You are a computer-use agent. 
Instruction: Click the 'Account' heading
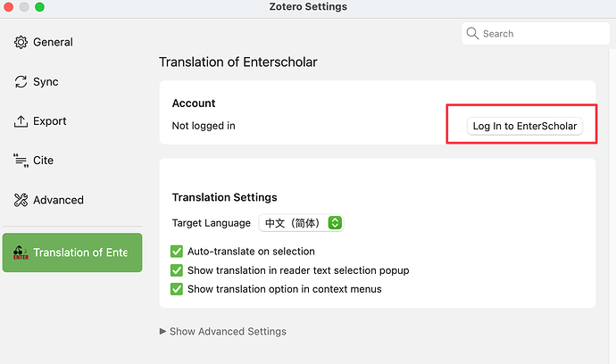click(194, 103)
